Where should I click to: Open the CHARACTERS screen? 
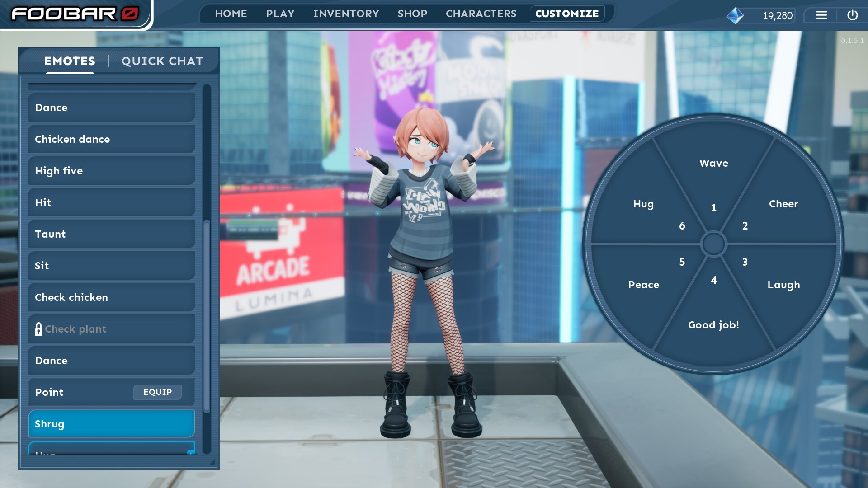click(481, 14)
